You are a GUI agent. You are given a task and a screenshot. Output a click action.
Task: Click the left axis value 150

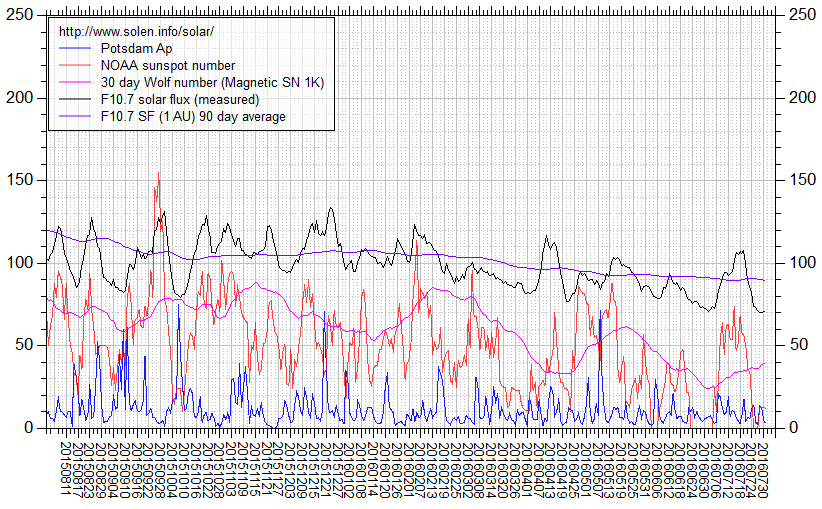tap(19, 180)
